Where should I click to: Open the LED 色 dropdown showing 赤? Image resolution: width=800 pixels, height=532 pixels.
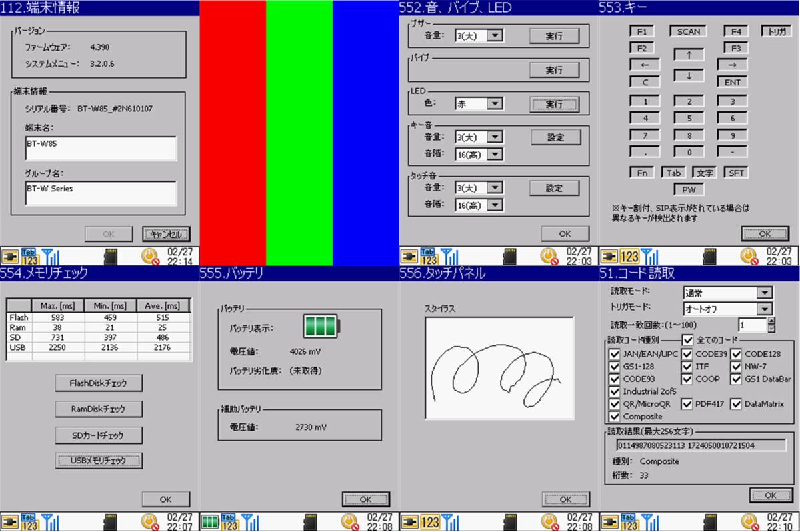494,104
